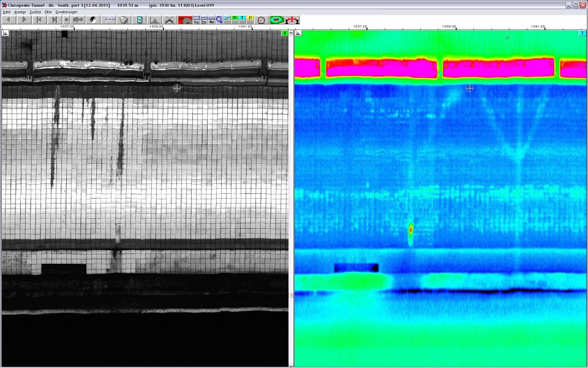
Task: Click the yin-yang contrast icon
Action: [x=94, y=20]
